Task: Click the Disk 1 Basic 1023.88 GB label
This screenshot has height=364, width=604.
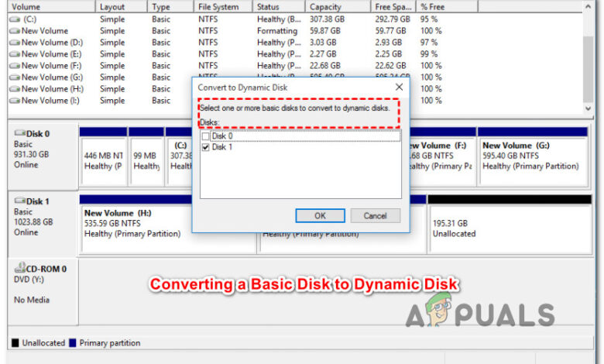Action: pyautogui.click(x=43, y=224)
